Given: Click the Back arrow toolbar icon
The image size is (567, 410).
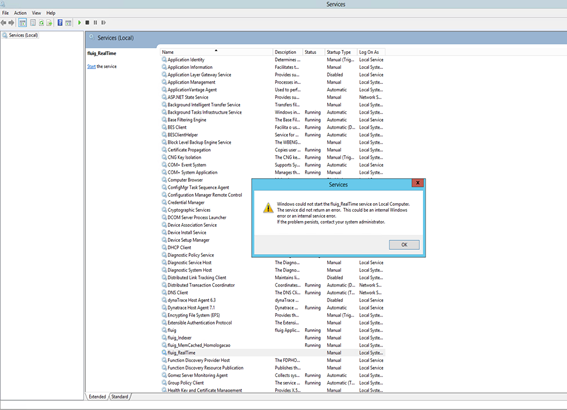Looking at the screenshot, I should (x=3, y=23).
